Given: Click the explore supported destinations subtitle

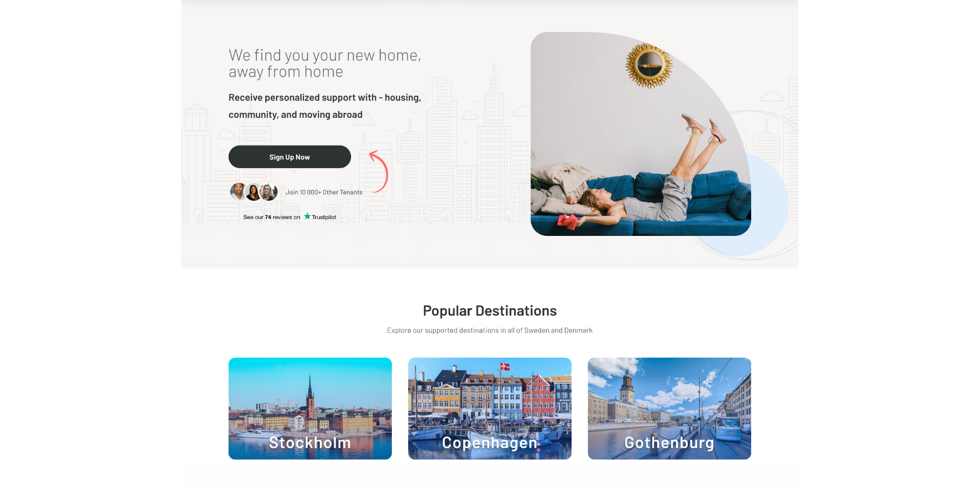Looking at the screenshot, I should pos(490,330).
